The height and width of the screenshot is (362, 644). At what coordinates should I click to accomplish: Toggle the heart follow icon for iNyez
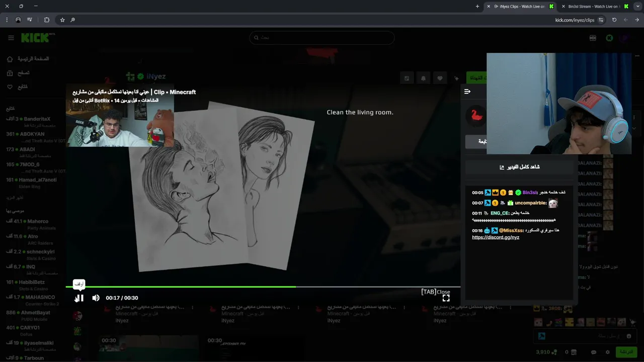click(x=440, y=78)
